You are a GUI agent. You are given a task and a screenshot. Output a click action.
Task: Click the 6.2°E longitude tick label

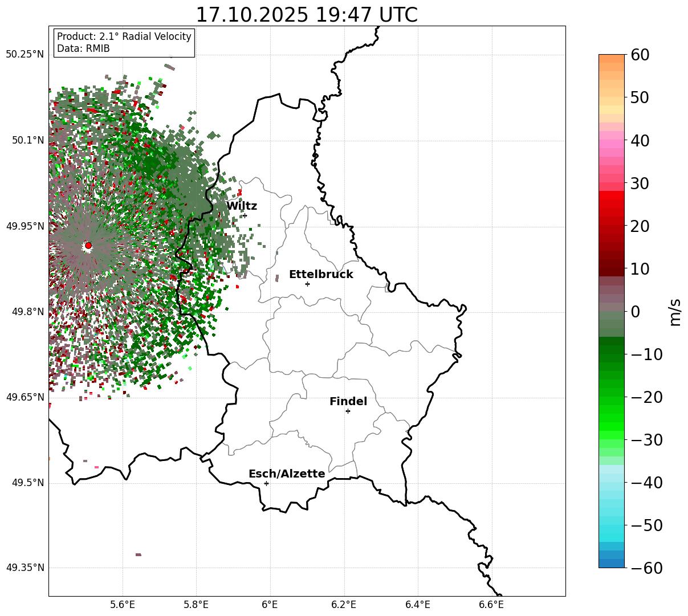344,605
